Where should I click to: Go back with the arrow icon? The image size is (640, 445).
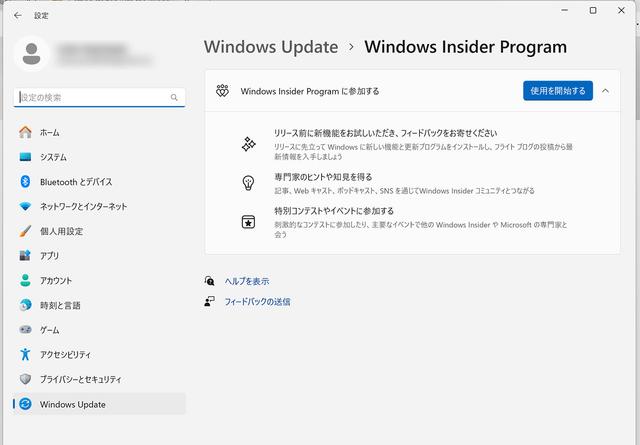point(18,16)
